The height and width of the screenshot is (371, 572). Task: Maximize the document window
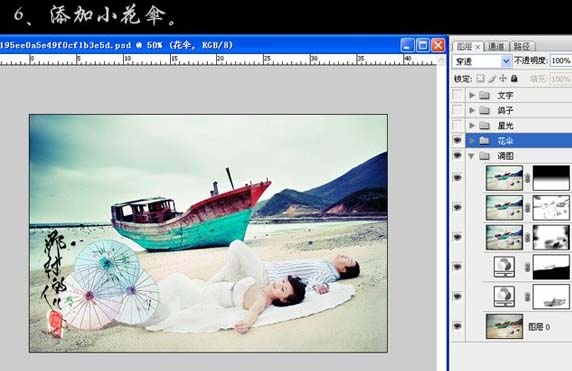[x=423, y=46]
